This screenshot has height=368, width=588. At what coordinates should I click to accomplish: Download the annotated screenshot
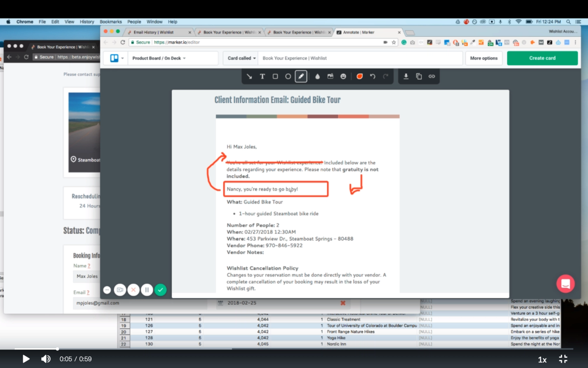coord(406,77)
